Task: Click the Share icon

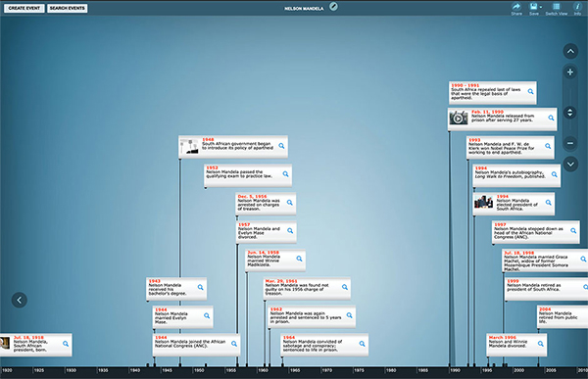Action: (x=516, y=7)
